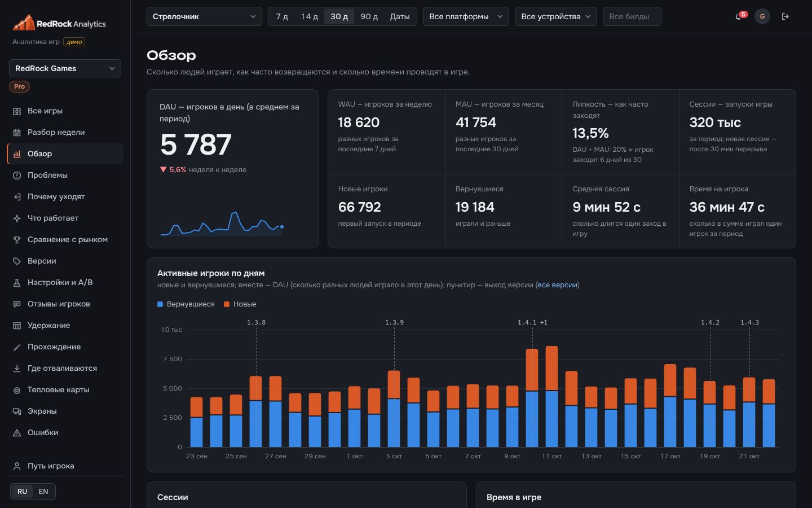Image resolution: width=812 pixels, height=508 pixels.
Task: Click the Pro plan badge
Action: point(20,87)
